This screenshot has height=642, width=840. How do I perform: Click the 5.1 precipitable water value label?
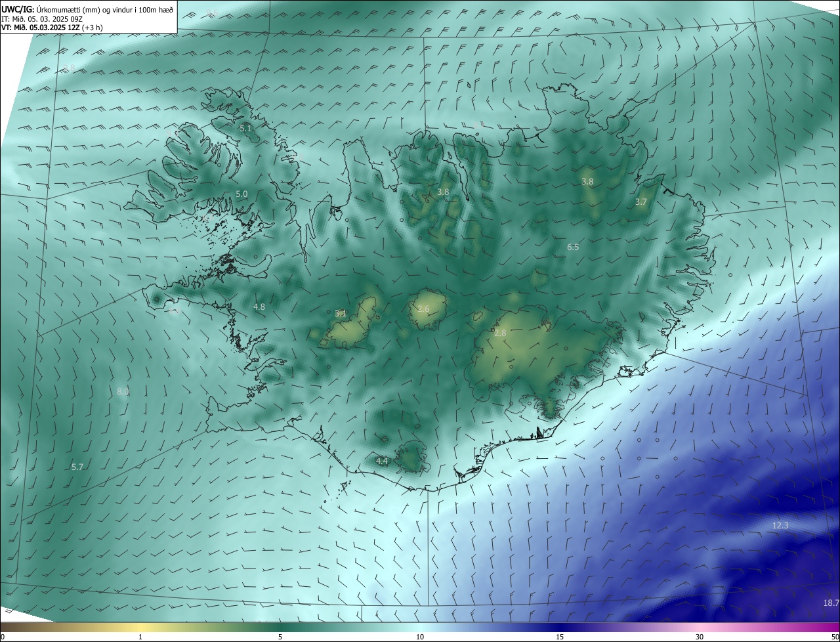[246, 129]
